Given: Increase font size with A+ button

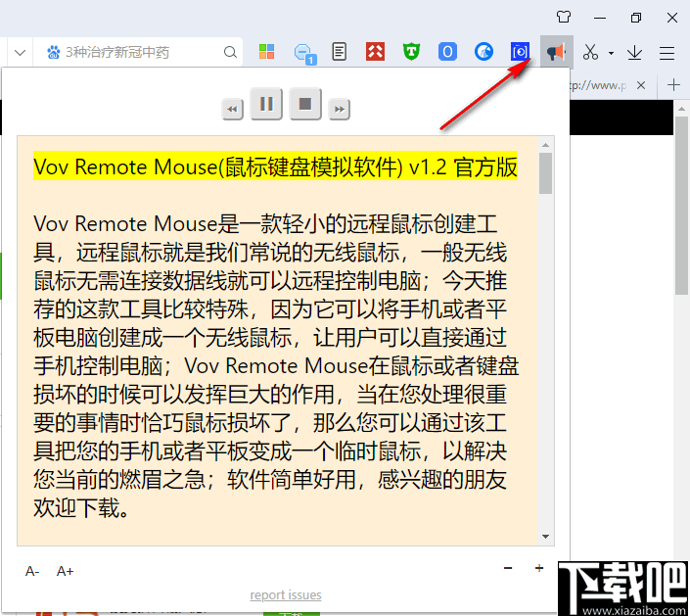Looking at the screenshot, I should 66,571.
